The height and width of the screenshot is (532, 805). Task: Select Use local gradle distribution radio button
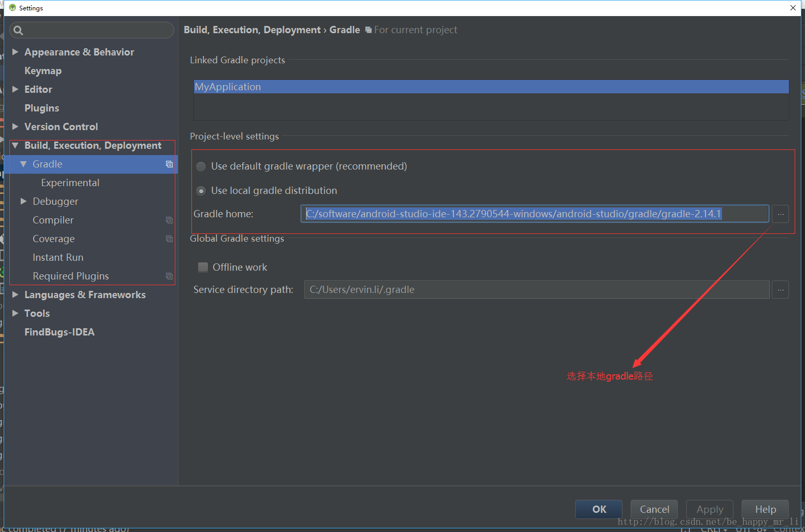pos(201,191)
